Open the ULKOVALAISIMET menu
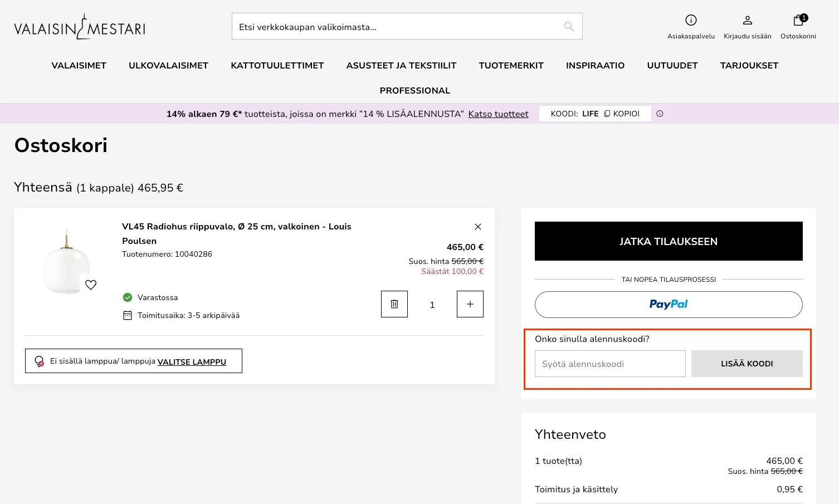839x504 pixels. point(169,66)
